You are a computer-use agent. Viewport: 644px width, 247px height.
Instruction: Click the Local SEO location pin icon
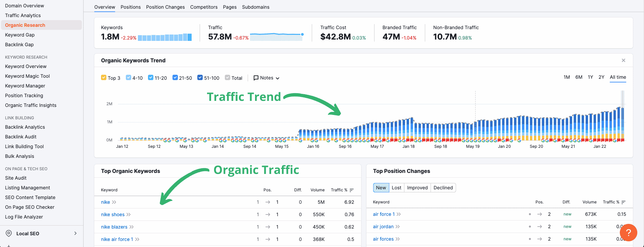[x=9, y=233]
